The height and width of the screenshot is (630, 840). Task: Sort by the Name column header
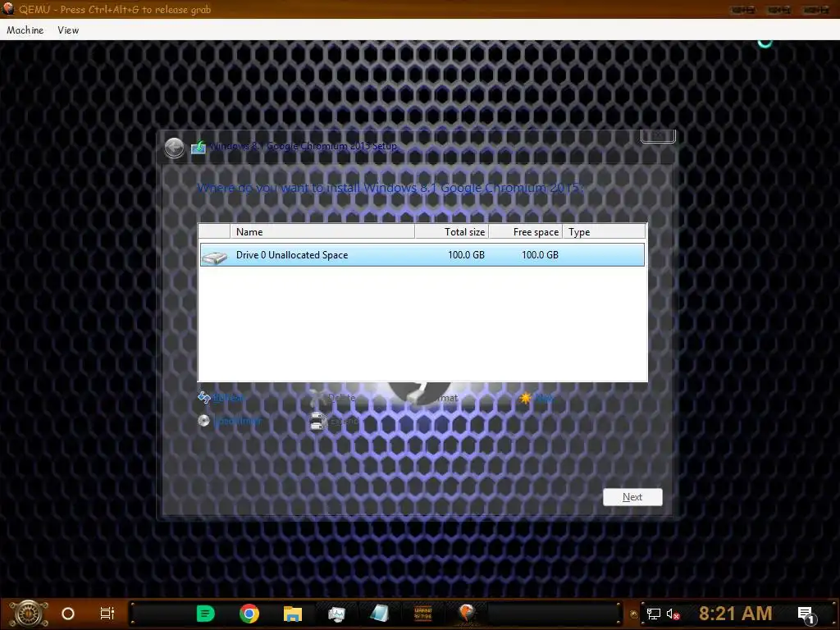pyautogui.click(x=322, y=231)
